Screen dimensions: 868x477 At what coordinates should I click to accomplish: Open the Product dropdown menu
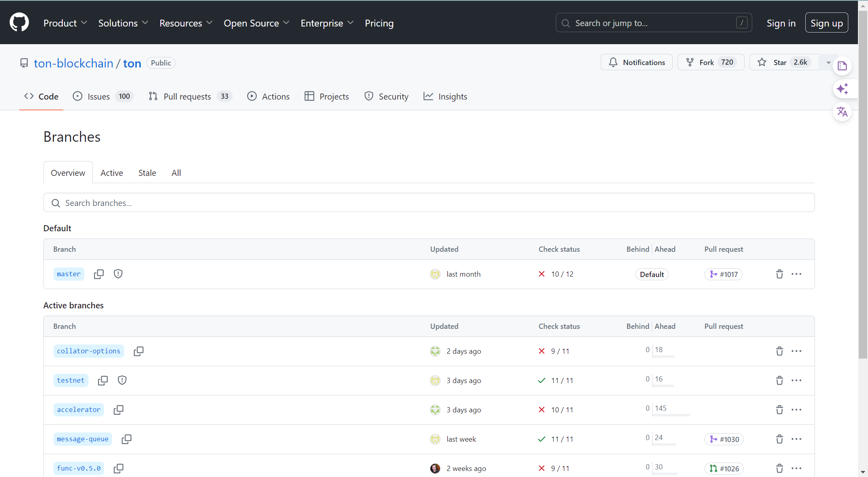tap(65, 23)
